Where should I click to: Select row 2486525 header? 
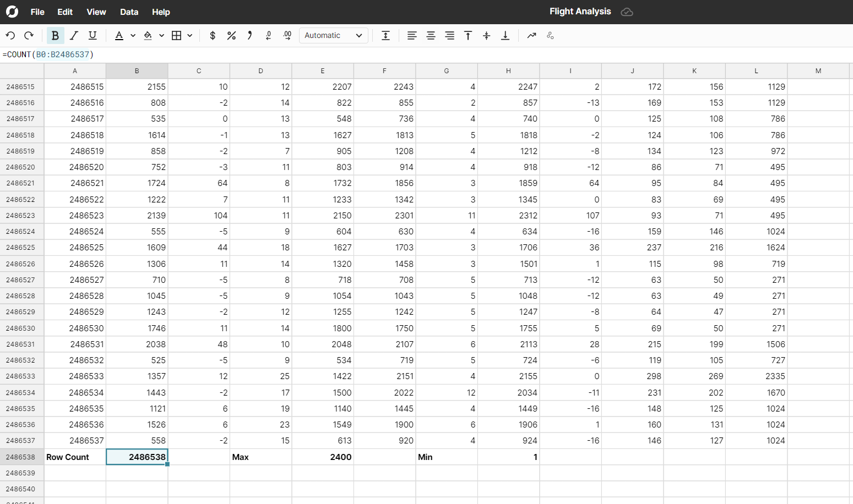[21, 248]
